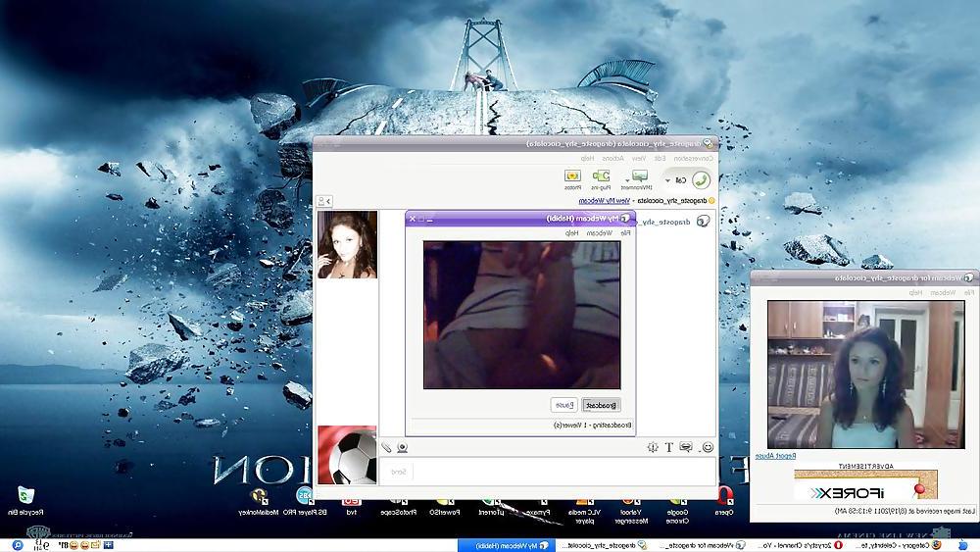Click the soccer ball display picture

[347, 455]
